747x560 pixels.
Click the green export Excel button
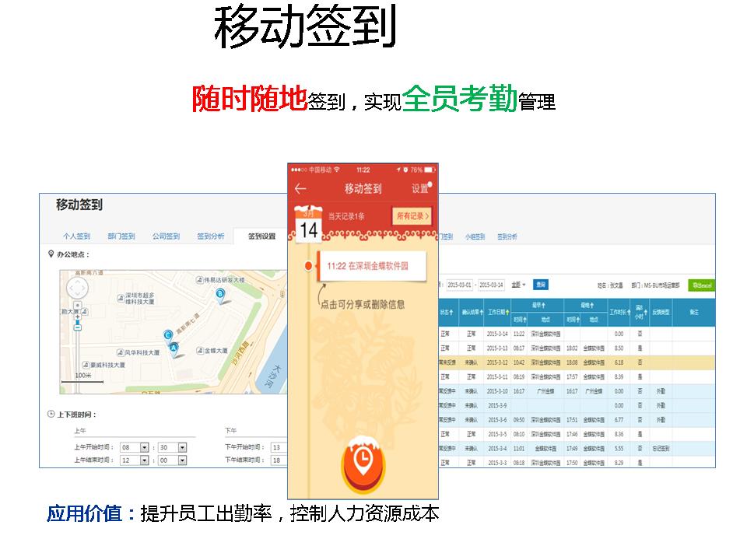(x=701, y=285)
